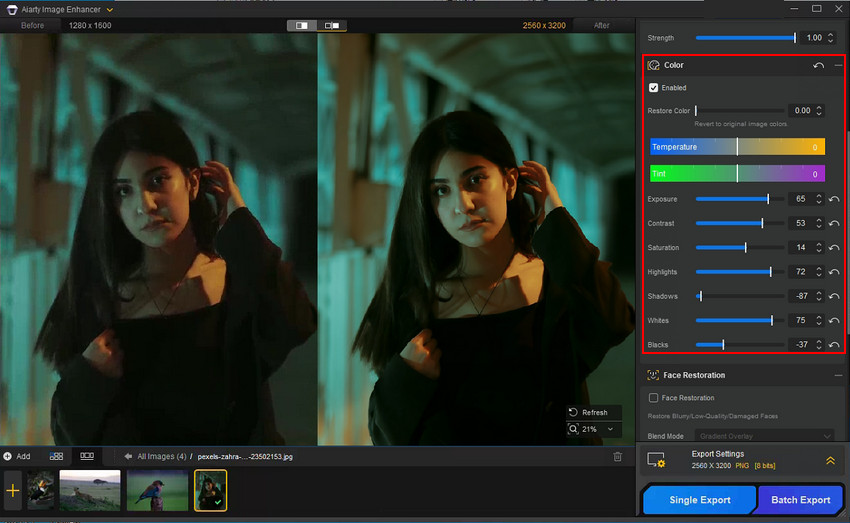Click the Saturation slider track
Image resolution: width=850 pixels, height=523 pixels.
740,248
